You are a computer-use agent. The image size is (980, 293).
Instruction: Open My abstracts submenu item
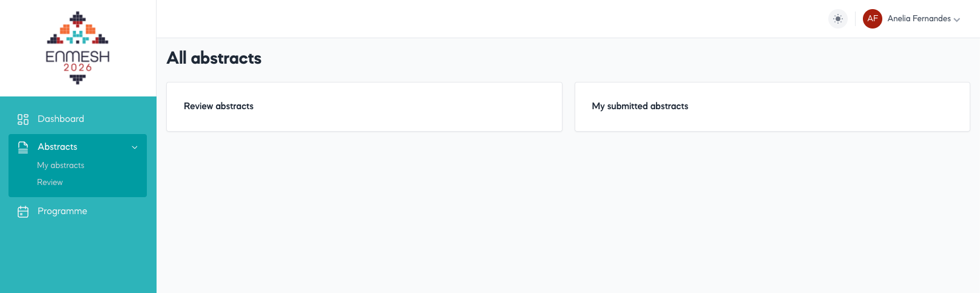tap(61, 166)
